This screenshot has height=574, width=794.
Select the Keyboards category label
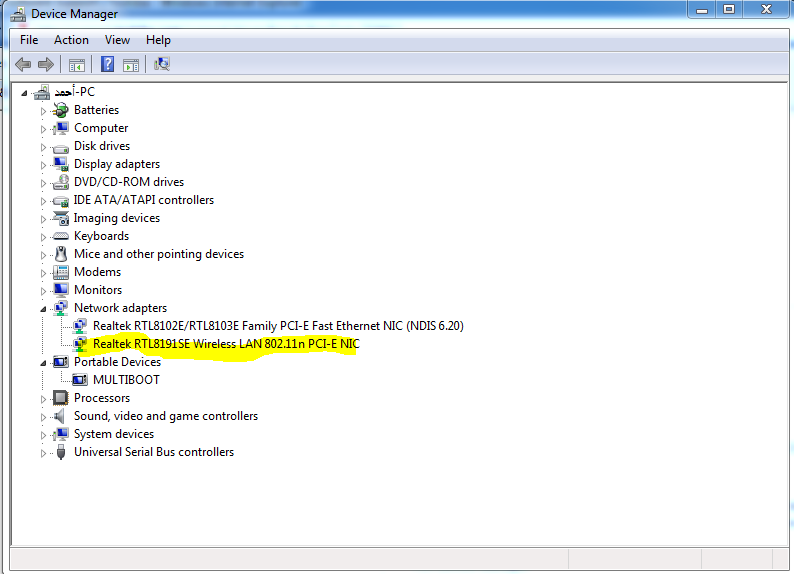point(101,236)
